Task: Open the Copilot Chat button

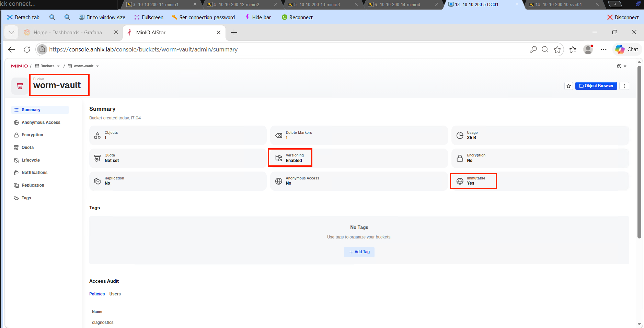Action: (x=627, y=49)
